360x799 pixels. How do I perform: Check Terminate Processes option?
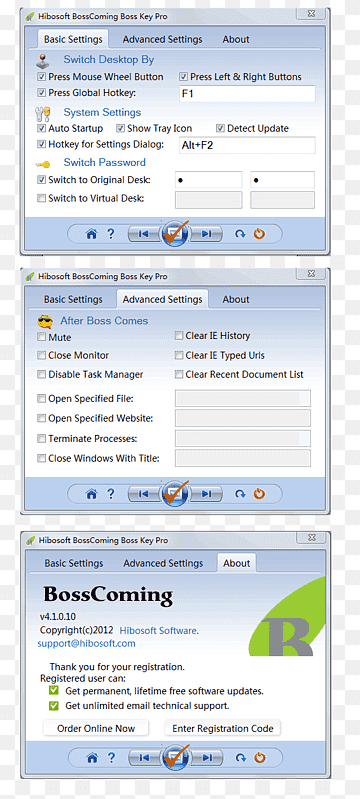[x=41, y=438]
